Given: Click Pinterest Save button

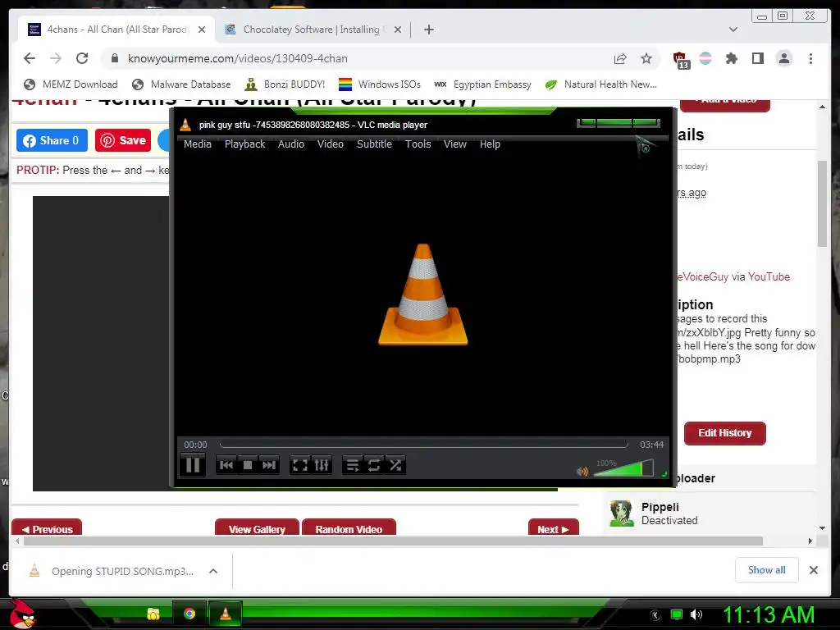Looking at the screenshot, I should point(123,140).
